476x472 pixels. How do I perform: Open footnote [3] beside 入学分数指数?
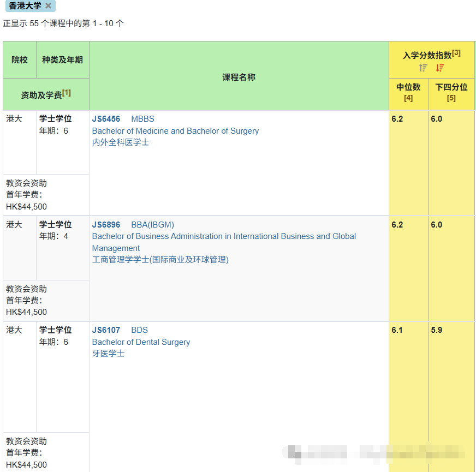coord(456,53)
